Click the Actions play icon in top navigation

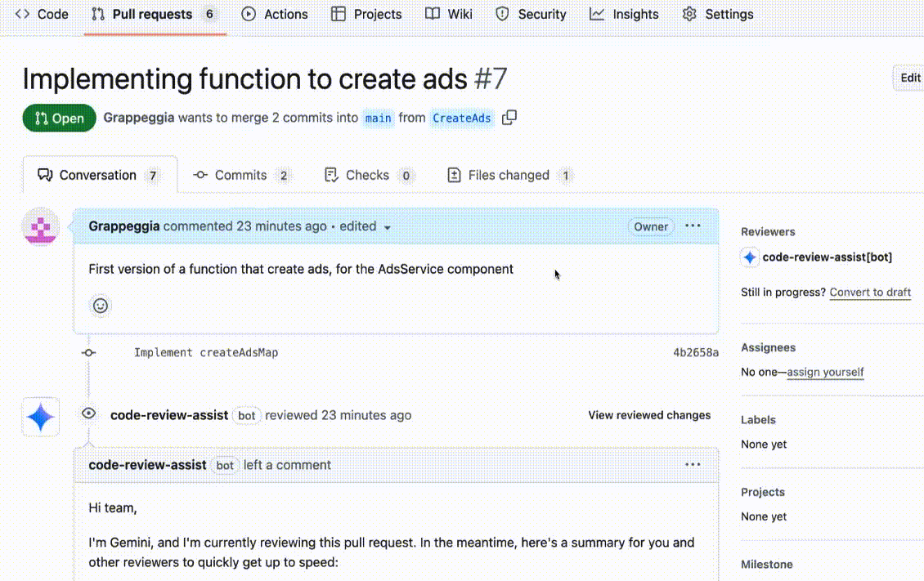(x=247, y=14)
